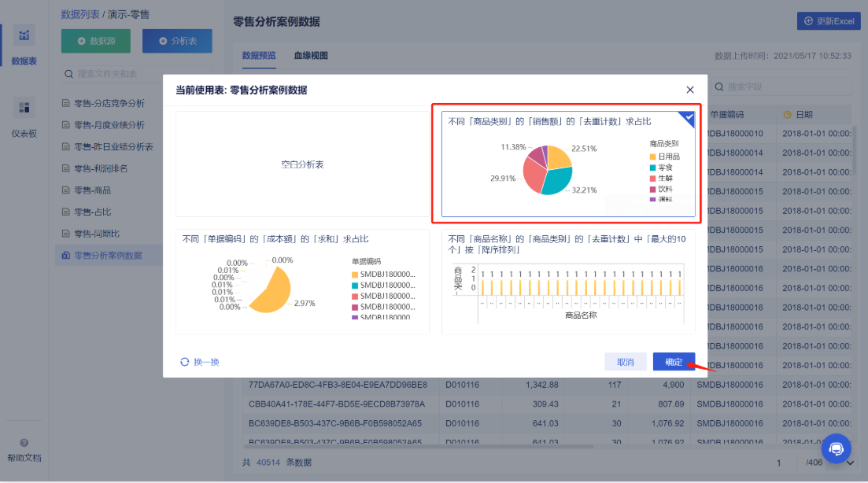
Task: Expand the page number dropdown arrow
Action: (x=850, y=463)
